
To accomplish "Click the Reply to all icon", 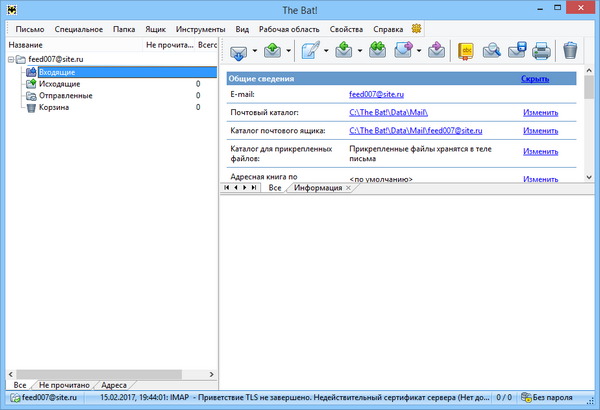I will [378, 50].
